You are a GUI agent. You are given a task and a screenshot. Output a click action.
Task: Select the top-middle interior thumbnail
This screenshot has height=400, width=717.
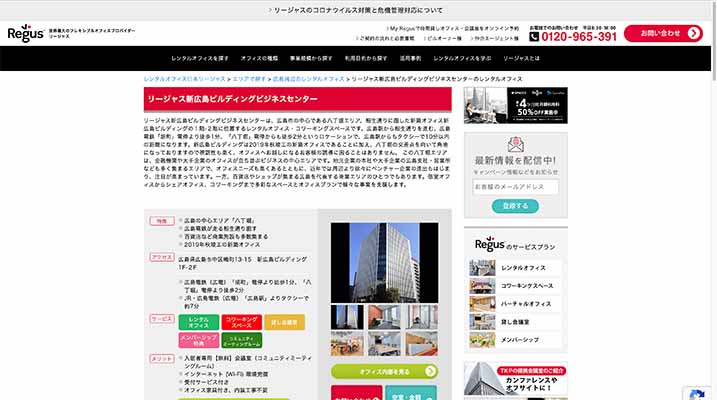click(x=384, y=317)
